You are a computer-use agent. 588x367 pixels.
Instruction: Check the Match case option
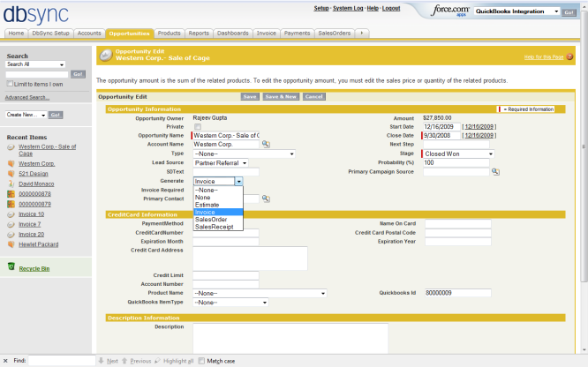pyautogui.click(x=202, y=361)
